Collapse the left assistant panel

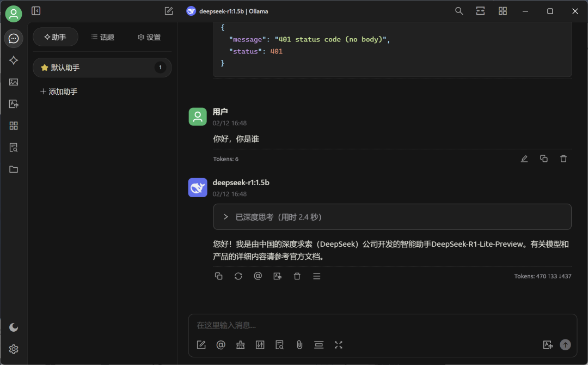click(36, 11)
